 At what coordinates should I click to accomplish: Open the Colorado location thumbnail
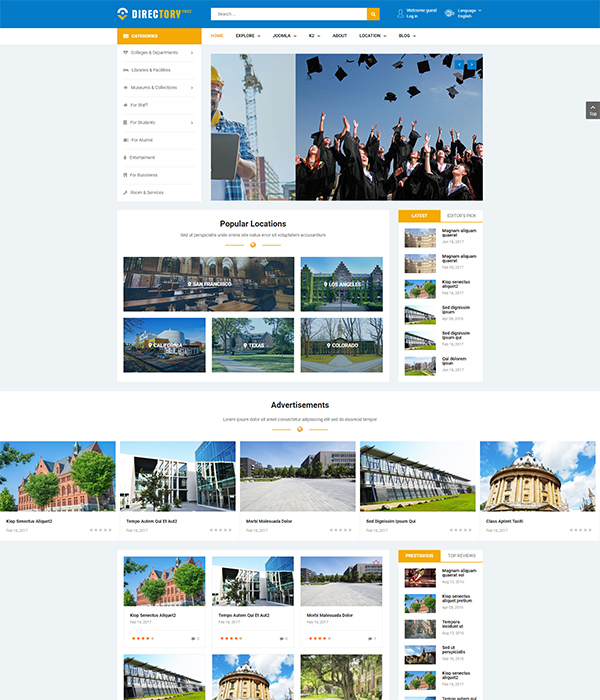coord(342,345)
